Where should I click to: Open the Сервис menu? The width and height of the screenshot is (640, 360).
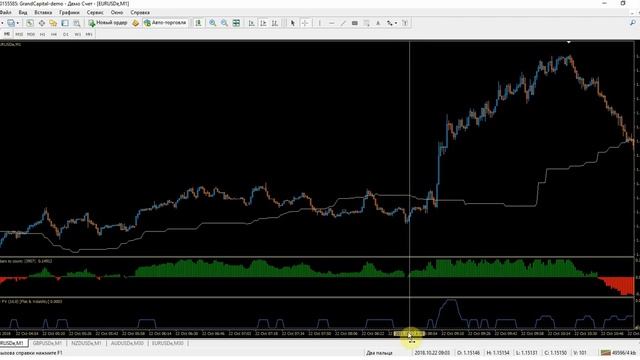tap(95, 13)
